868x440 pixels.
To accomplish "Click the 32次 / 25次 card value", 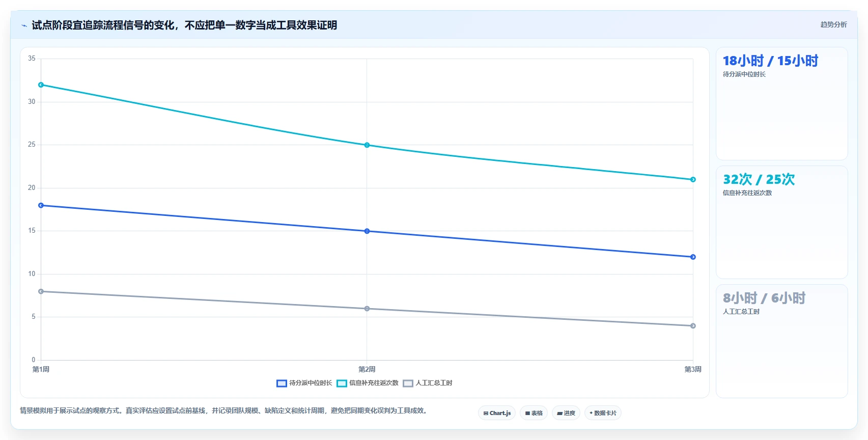I will coord(759,180).
